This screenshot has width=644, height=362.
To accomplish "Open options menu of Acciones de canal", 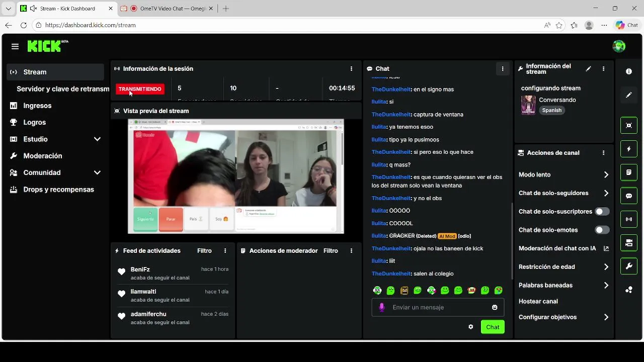I will pyautogui.click(x=603, y=153).
